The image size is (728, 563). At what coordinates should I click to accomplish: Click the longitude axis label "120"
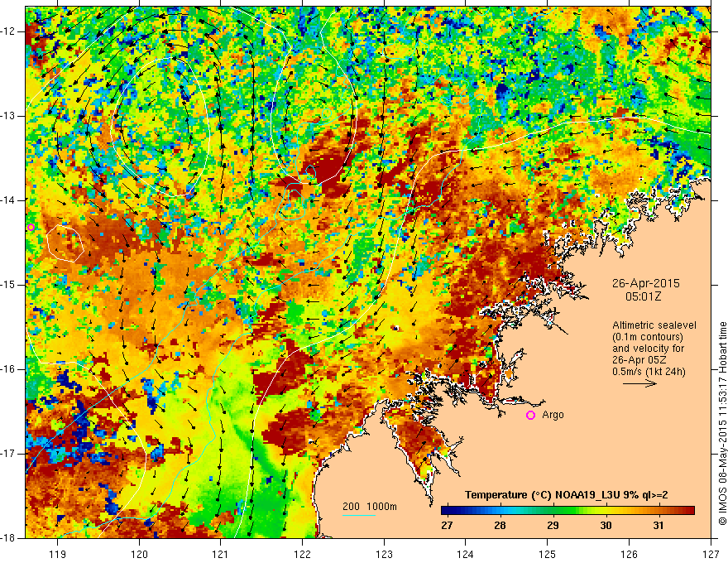point(139,554)
